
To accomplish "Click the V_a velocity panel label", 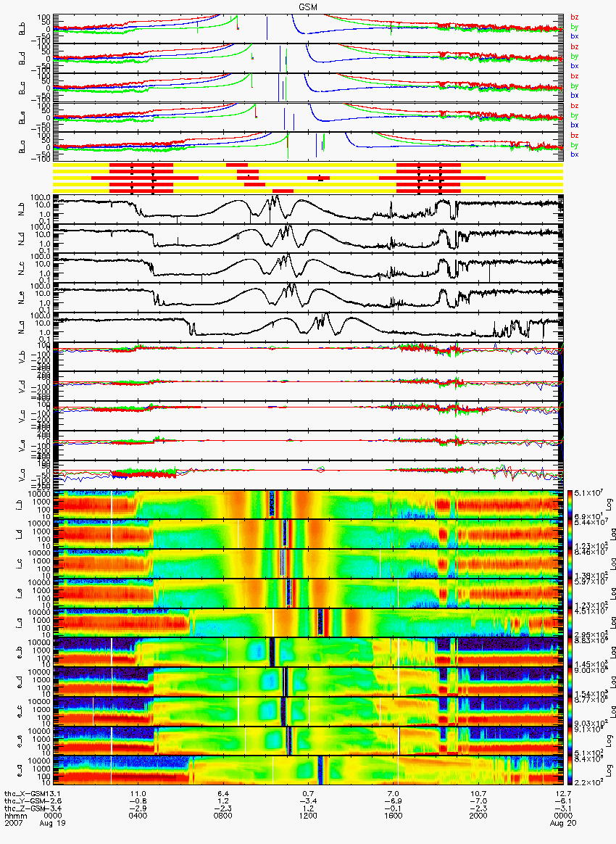I will click(22, 476).
